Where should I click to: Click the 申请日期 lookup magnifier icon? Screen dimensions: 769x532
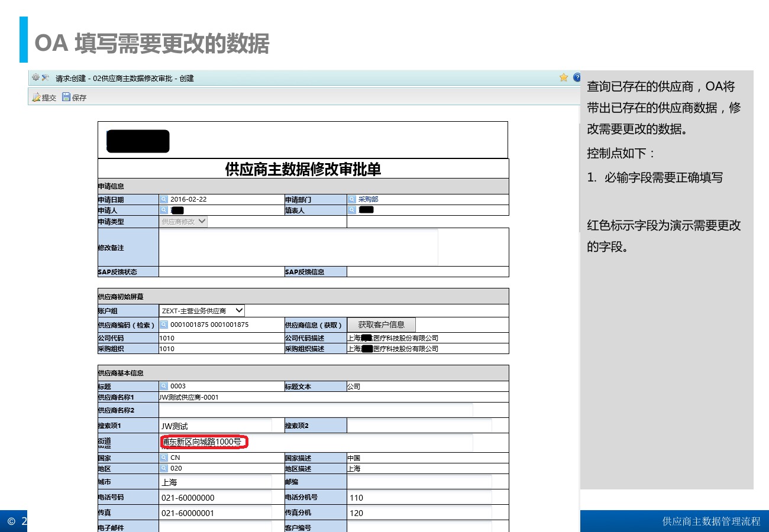point(164,199)
